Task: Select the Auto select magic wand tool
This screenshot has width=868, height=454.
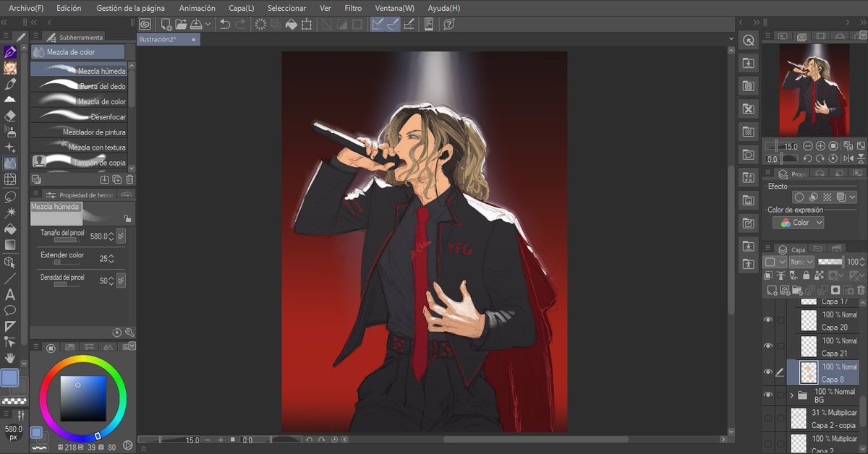Action: click(x=10, y=213)
